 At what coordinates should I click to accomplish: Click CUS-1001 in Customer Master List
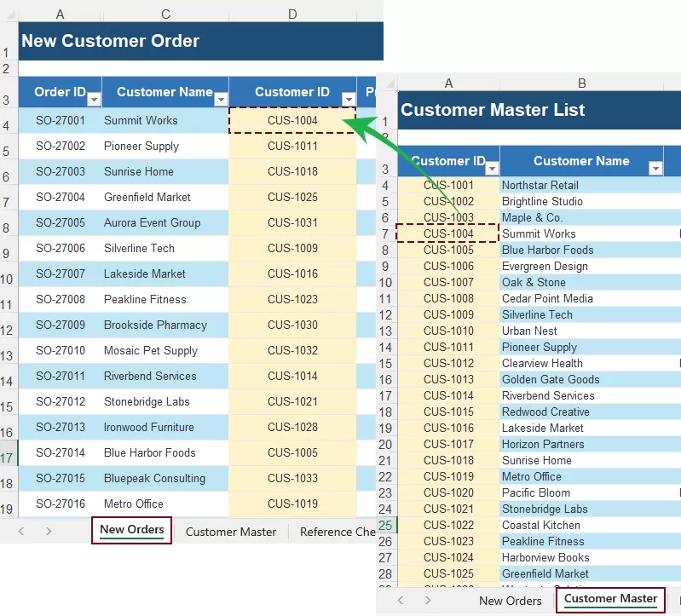click(448, 186)
